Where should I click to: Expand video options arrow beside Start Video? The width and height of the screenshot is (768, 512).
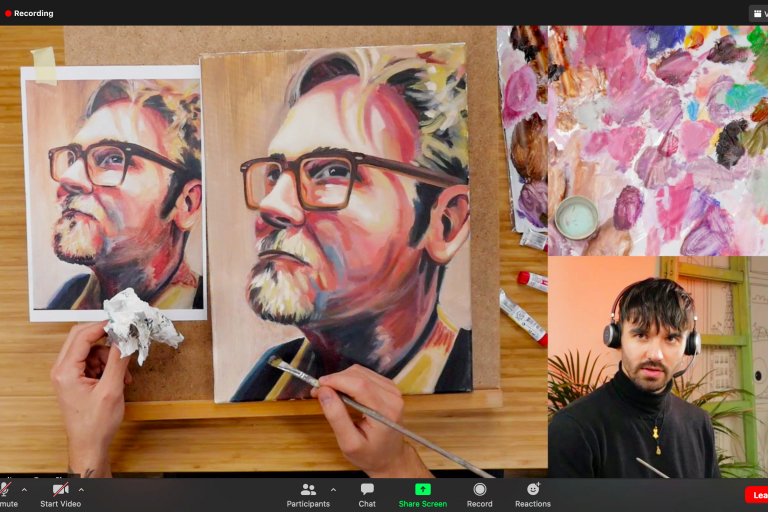[81, 490]
